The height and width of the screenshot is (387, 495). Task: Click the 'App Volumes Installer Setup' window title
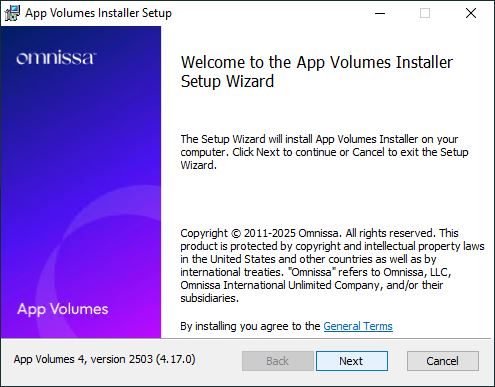coord(98,13)
